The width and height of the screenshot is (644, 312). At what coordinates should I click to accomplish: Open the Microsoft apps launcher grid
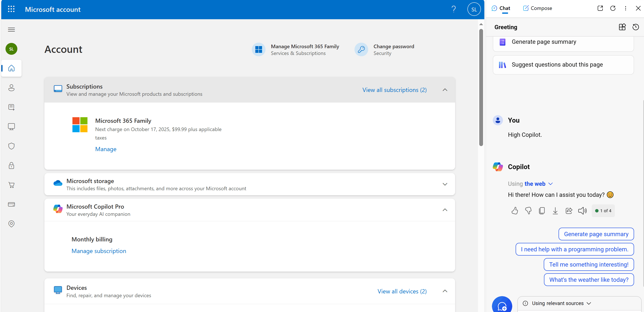(x=11, y=9)
